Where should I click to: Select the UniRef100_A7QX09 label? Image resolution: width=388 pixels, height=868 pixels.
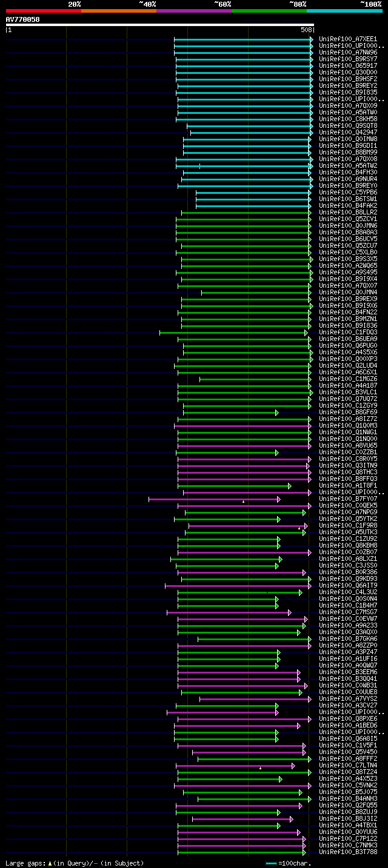pos(349,105)
